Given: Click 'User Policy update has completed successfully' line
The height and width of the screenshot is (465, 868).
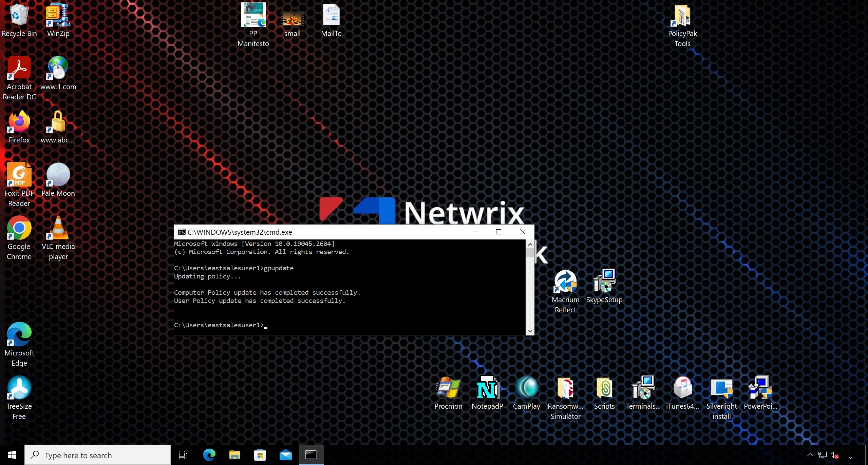Looking at the screenshot, I should pos(260,301).
